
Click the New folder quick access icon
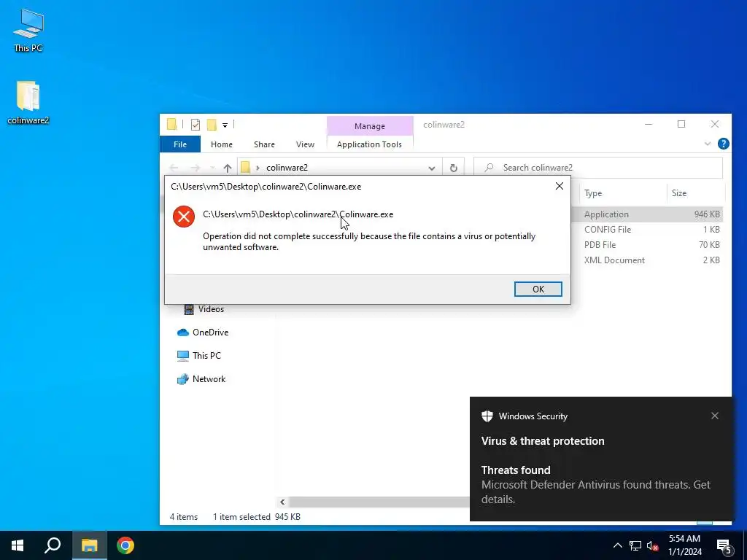click(x=212, y=125)
